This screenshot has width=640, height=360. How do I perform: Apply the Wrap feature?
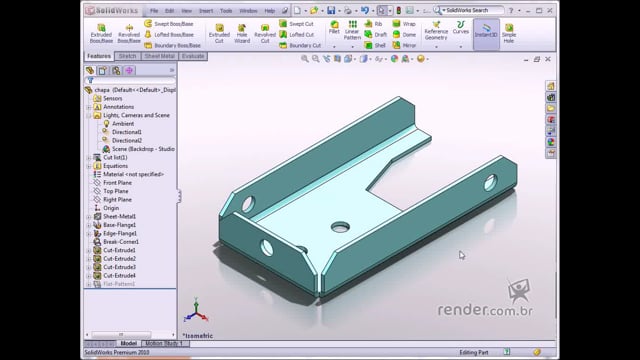404,24
